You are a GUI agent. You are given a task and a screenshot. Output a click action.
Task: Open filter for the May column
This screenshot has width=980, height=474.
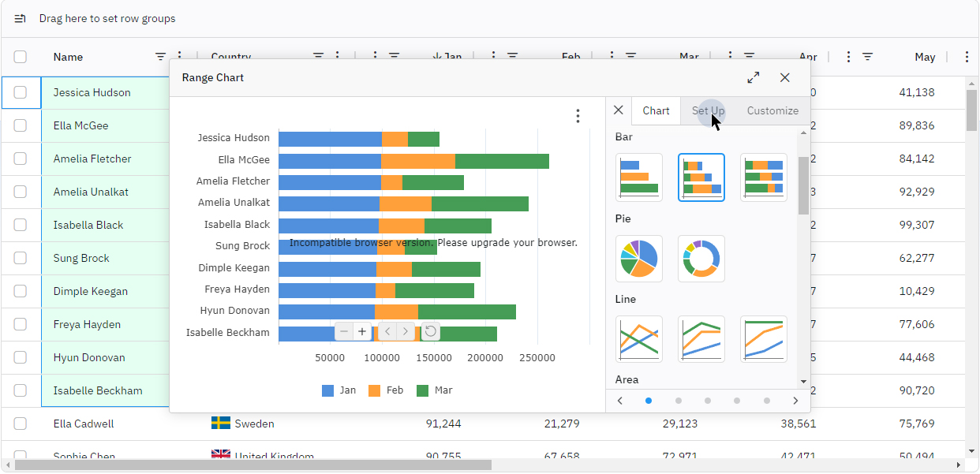tap(867, 57)
